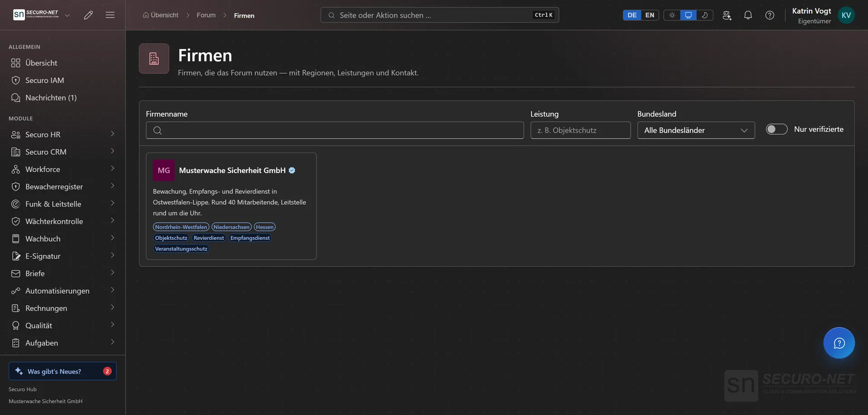Open the floating help chat button
Viewport: 868px width, 415px height.
839,343
